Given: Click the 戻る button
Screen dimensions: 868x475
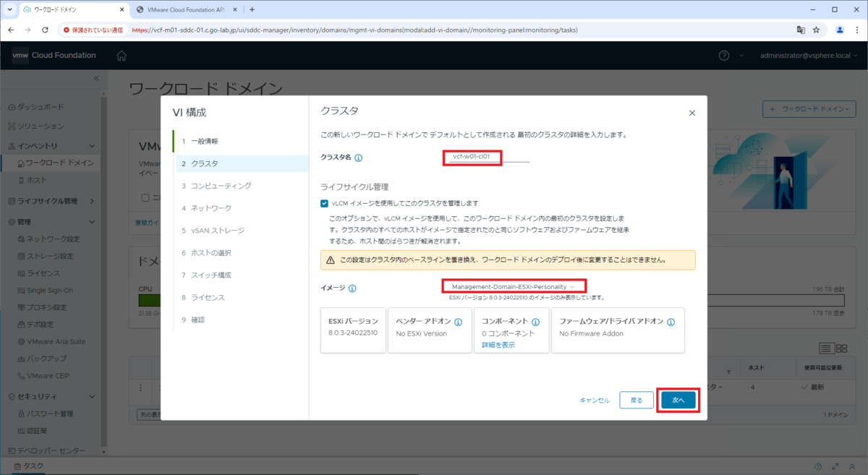Looking at the screenshot, I should (637, 400).
